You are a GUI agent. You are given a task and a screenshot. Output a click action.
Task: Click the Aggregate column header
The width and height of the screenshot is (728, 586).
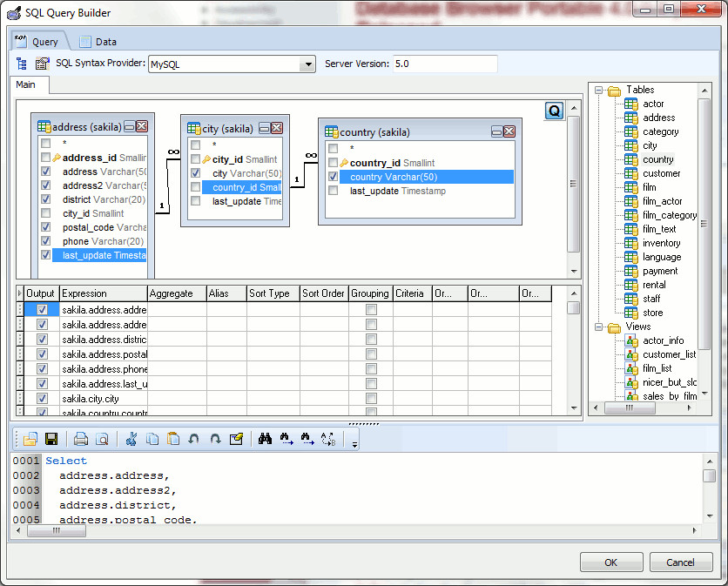177,293
